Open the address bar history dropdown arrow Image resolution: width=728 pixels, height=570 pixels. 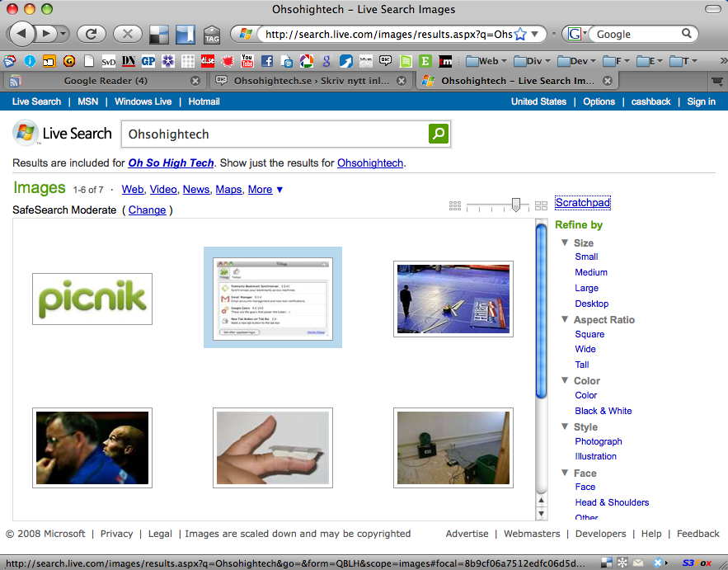[x=535, y=34]
